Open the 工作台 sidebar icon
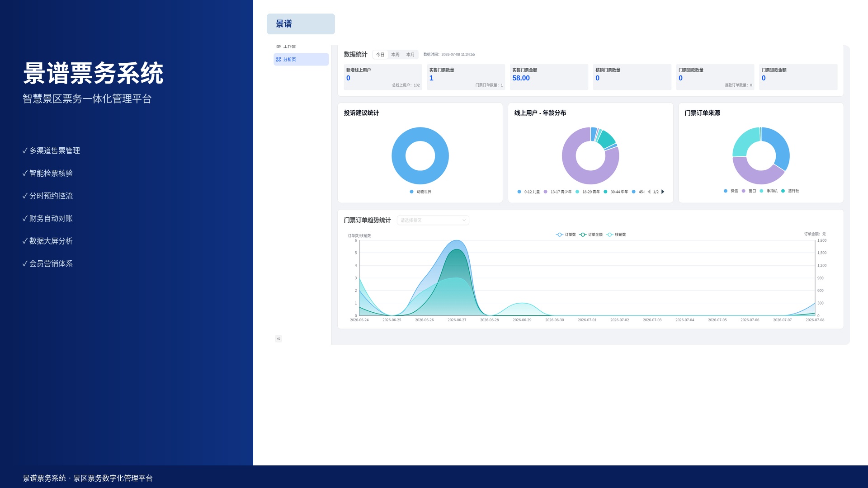The height and width of the screenshot is (488, 868). [278, 47]
